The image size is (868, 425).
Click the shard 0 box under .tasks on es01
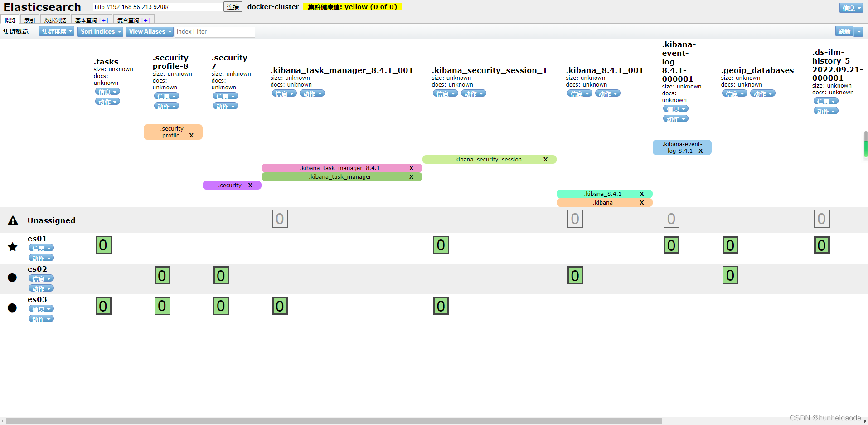(x=103, y=245)
